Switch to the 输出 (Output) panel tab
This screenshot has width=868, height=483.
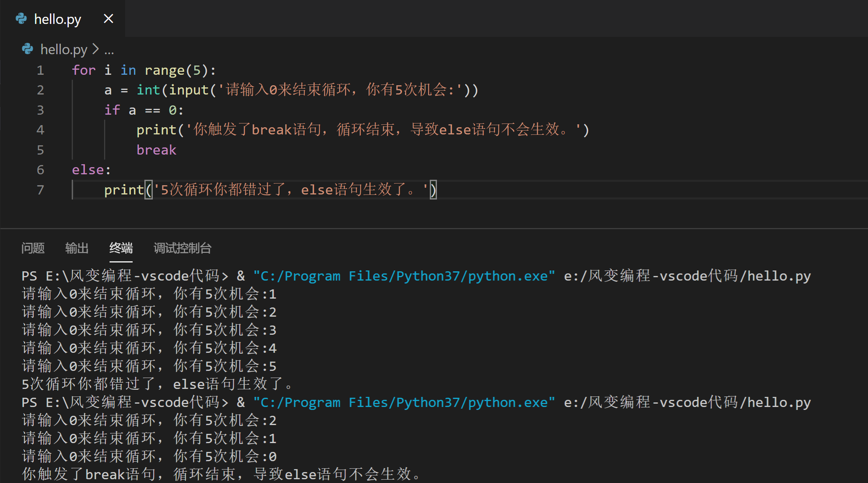pyautogui.click(x=76, y=248)
